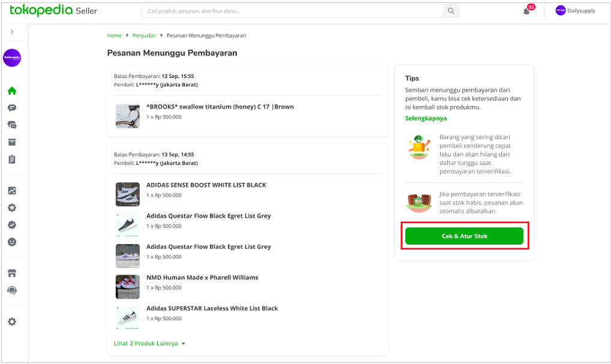Image resolution: width=611 pixels, height=364 pixels.
Task: Click the payment deadline '13 Sep, 15:55'
Action: (x=177, y=76)
